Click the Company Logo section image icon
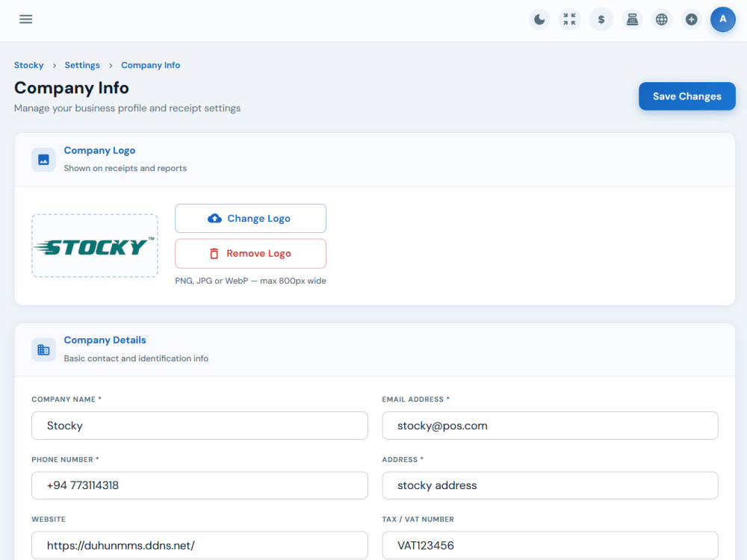747x560 pixels. click(x=43, y=160)
